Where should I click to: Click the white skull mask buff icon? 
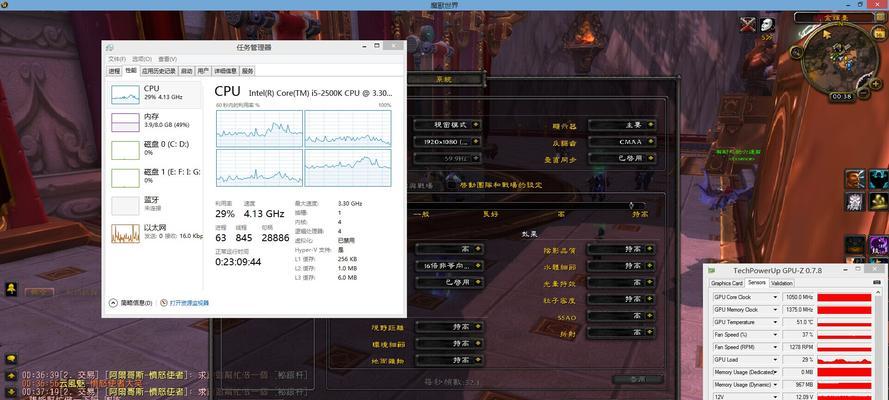(767, 25)
